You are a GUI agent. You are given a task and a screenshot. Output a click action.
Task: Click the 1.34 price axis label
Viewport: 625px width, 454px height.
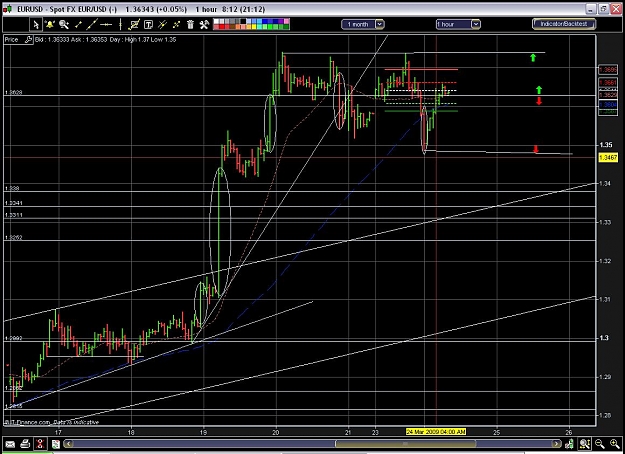coord(605,183)
